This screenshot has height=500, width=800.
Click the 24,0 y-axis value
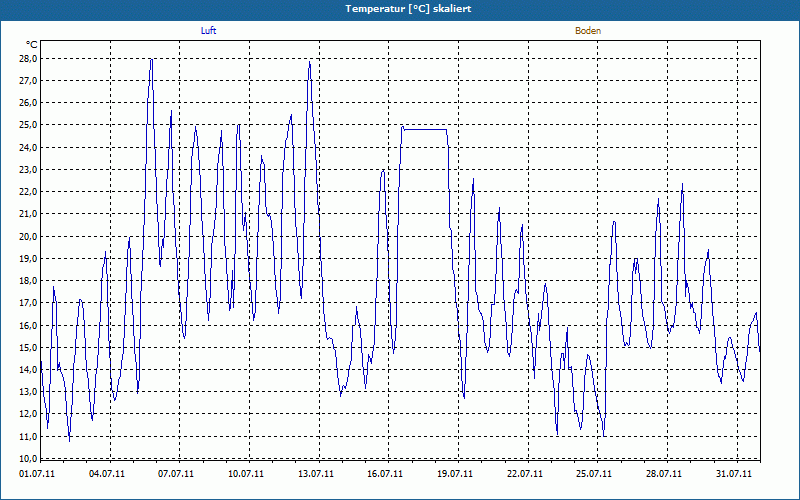(28, 147)
